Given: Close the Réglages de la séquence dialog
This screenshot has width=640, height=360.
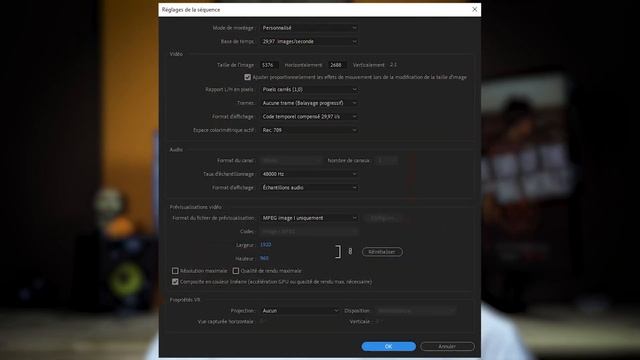Looking at the screenshot, I should coord(474,9).
